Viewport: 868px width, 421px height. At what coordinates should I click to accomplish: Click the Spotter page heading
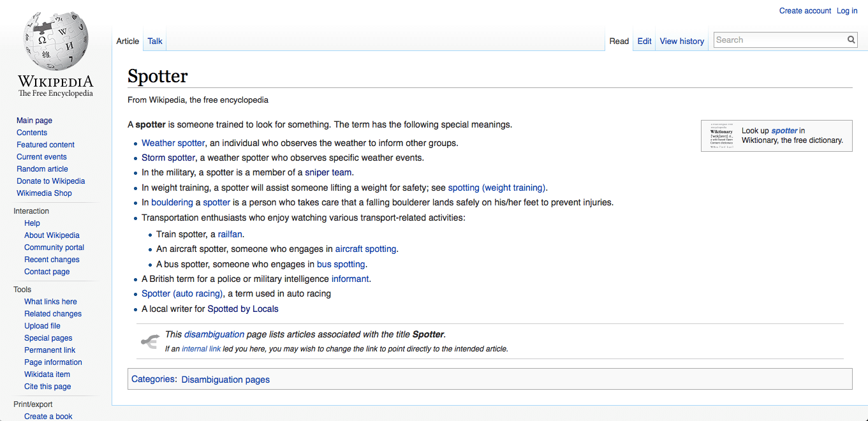[158, 76]
